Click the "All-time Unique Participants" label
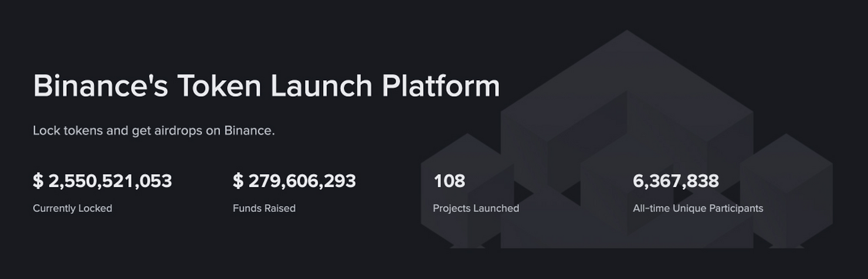Screen dimensions: 868x279 coord(698,208)
